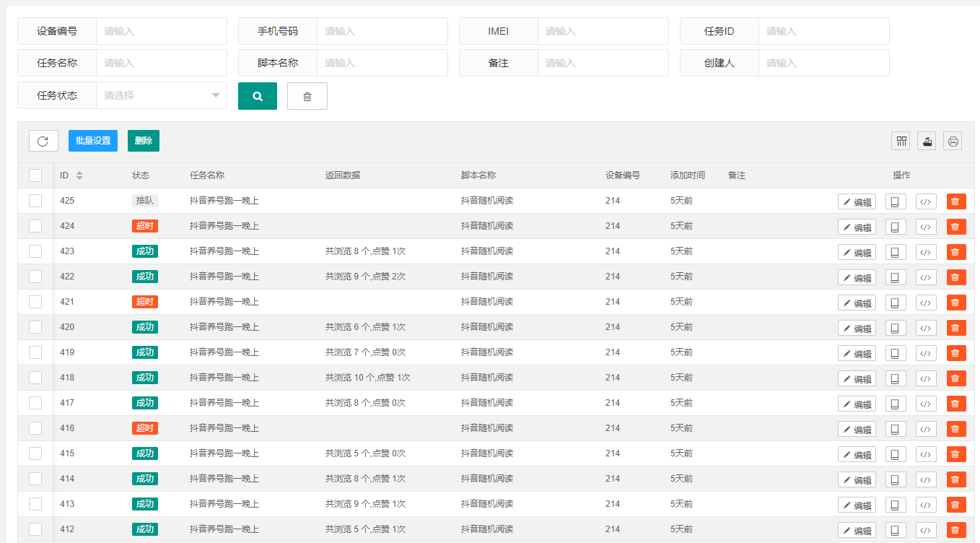
Task: Click the 超时 status badge in row 424
Action: [145, 226]
